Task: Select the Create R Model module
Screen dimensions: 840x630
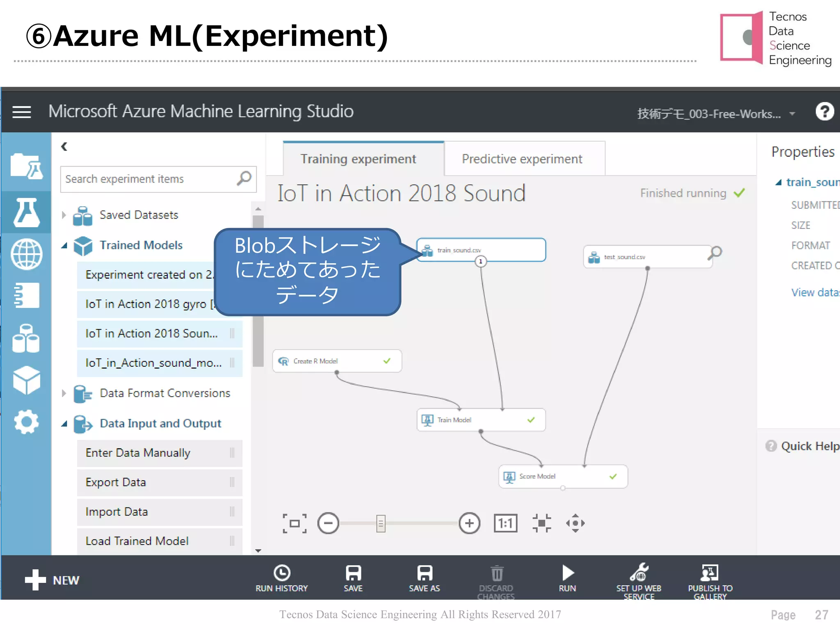Action: coord(337,361)
